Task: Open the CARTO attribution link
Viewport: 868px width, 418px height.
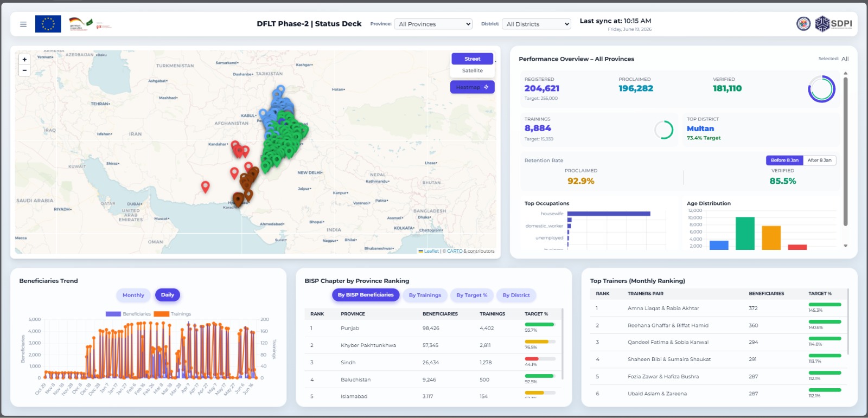Action: (455, 251)
